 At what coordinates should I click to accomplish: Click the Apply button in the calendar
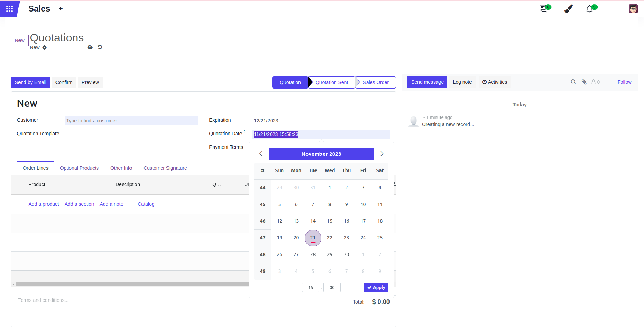point(376,287)
